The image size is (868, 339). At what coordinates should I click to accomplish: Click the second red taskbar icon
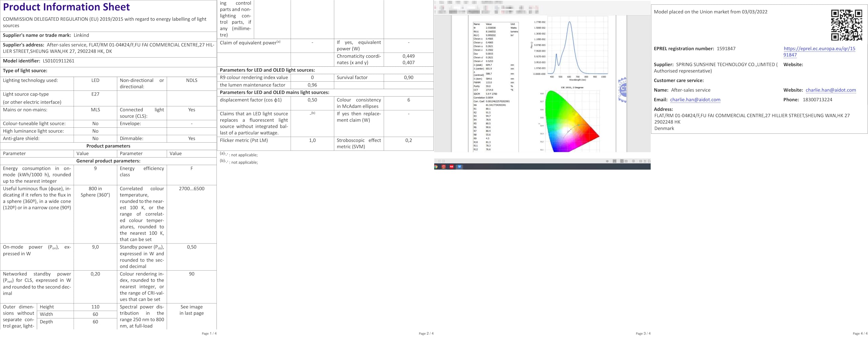(x=452, y=167)
